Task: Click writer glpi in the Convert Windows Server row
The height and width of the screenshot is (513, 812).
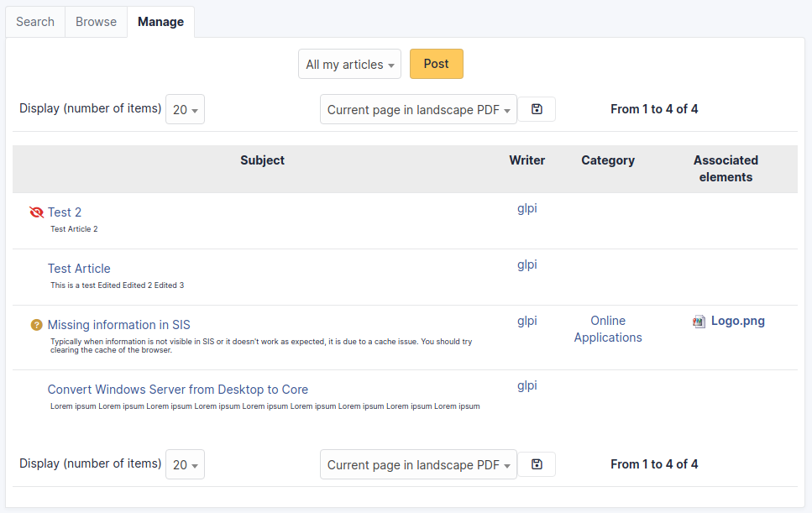Action: point(527,385)
